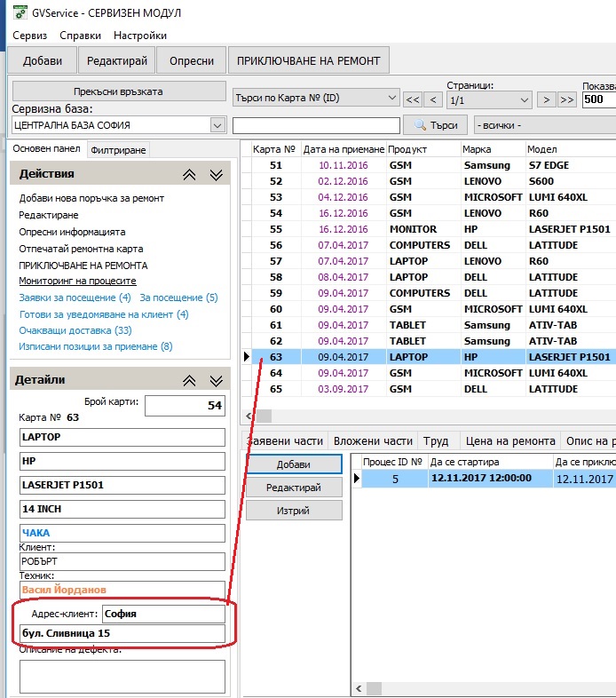Open the - всички - filter dropdown
This screenshot has width=616, height=698.
(x=545, y=125)
